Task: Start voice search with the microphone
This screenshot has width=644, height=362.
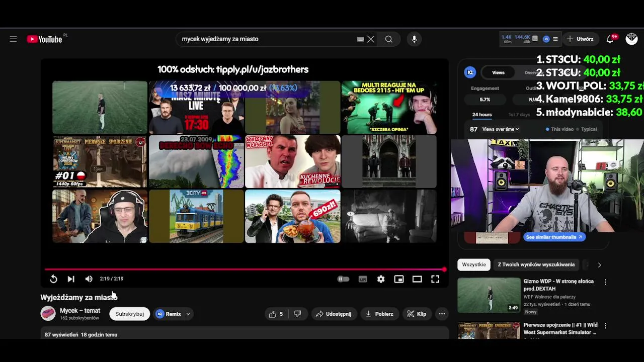Action: pos(414,39)
